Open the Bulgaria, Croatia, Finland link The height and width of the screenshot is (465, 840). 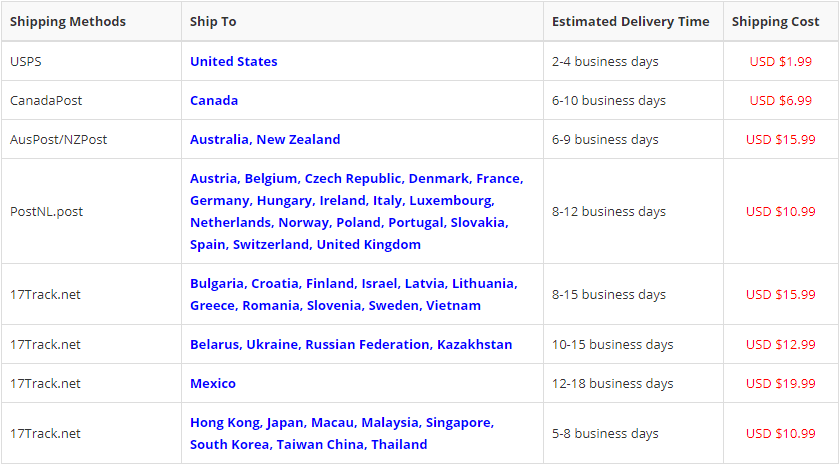click(x=353, y=294)
